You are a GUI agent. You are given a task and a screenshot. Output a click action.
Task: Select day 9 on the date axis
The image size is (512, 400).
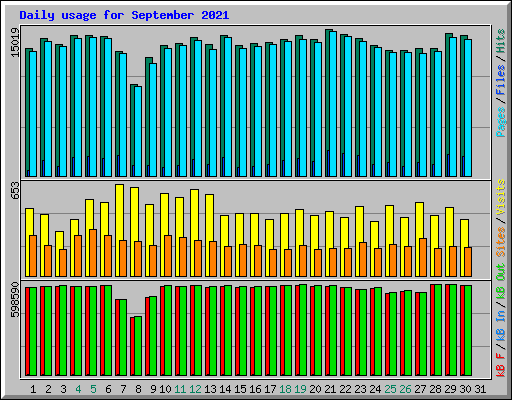pos(153,389)
